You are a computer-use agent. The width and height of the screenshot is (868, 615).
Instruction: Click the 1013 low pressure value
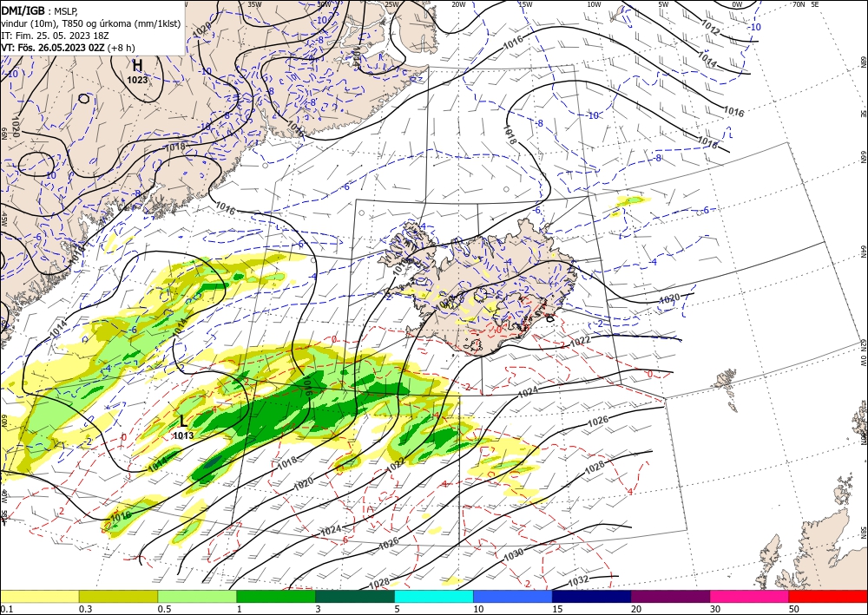tap(183, 435)
